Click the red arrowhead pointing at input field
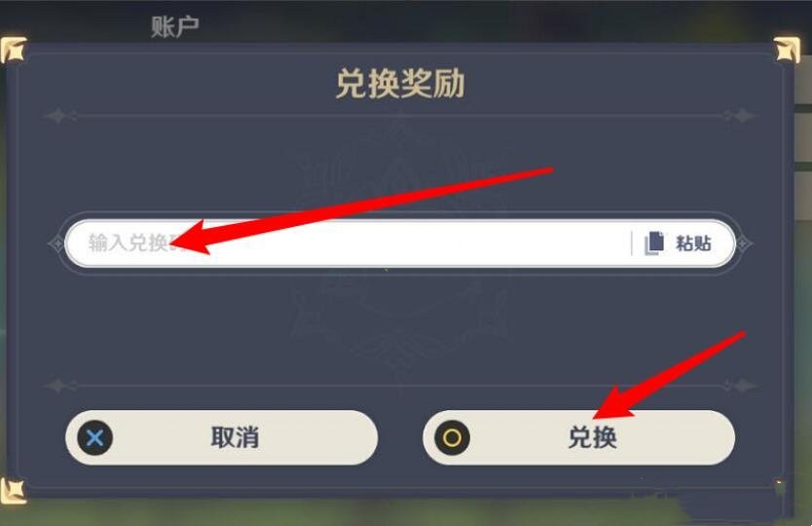Screen dimensions: 812x526 click(x=194, y=238)
